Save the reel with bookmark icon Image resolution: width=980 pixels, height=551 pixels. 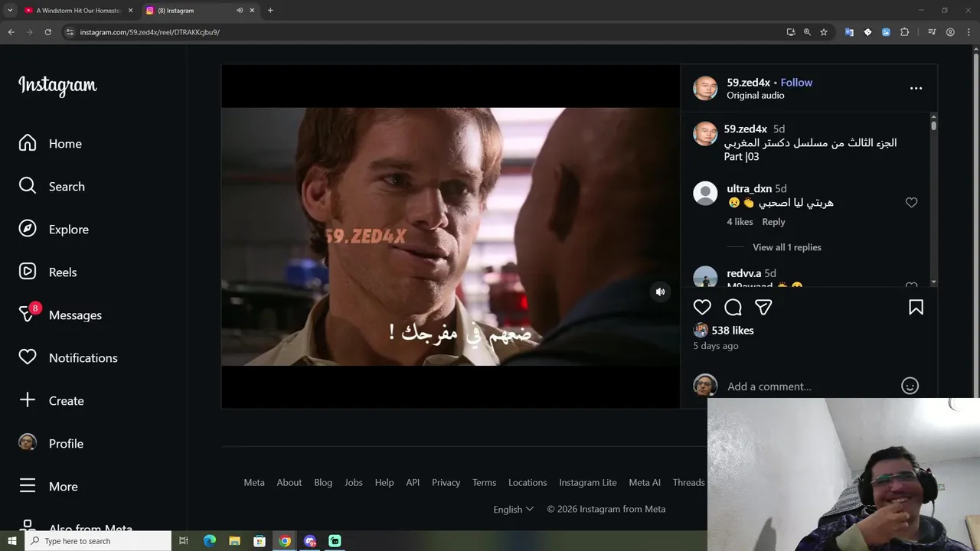click(x=916, y=307)
